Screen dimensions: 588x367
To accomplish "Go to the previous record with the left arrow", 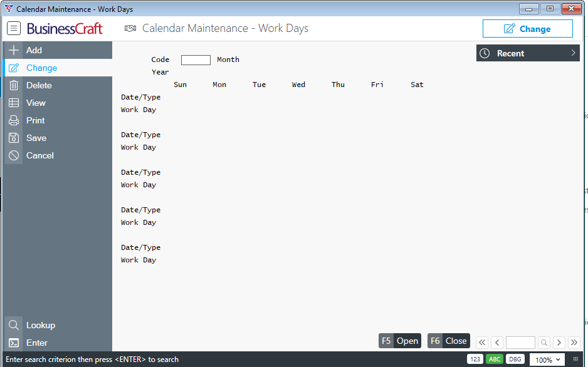I will [497, 343].
